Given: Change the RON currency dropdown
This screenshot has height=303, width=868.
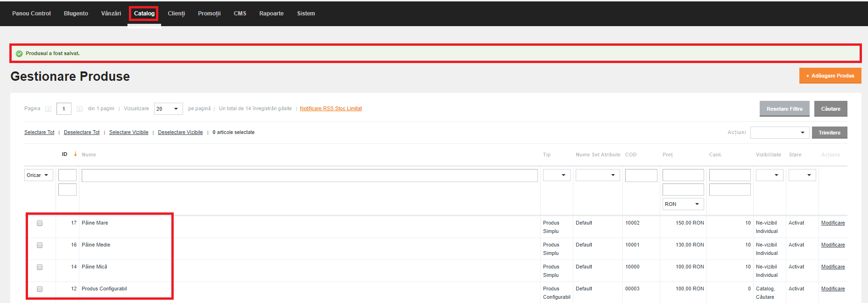Looking at the screenshot, I should coord(683,204).
